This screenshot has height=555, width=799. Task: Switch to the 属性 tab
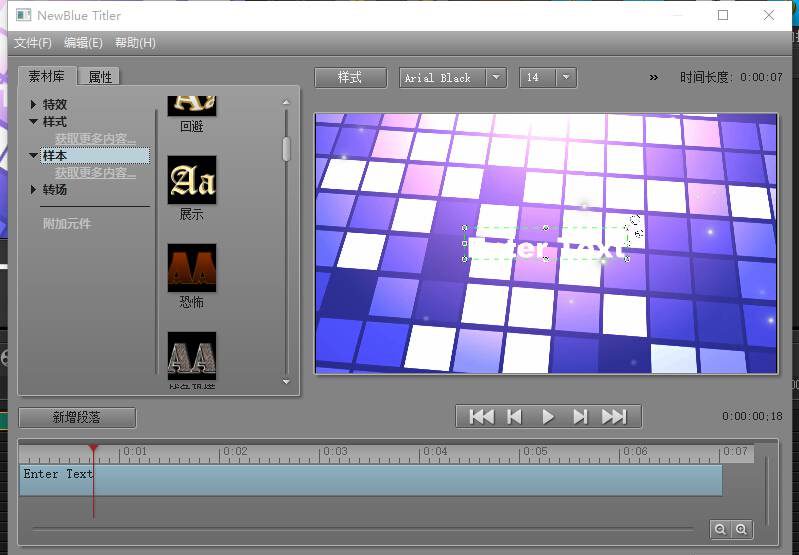(x=100, y=77)
